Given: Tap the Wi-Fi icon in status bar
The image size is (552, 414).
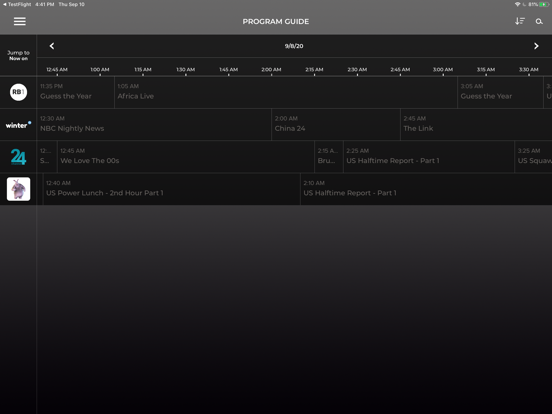Looking at the screenshot, I should click(518, 4).
